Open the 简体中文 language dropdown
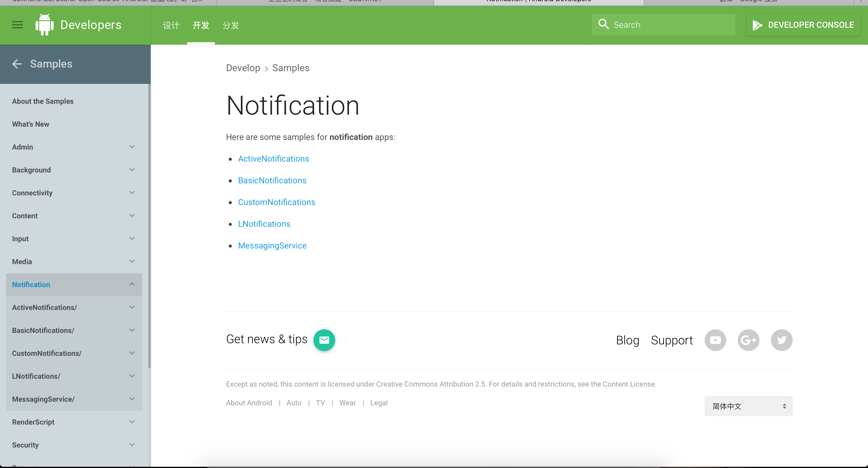 (748, 406)
